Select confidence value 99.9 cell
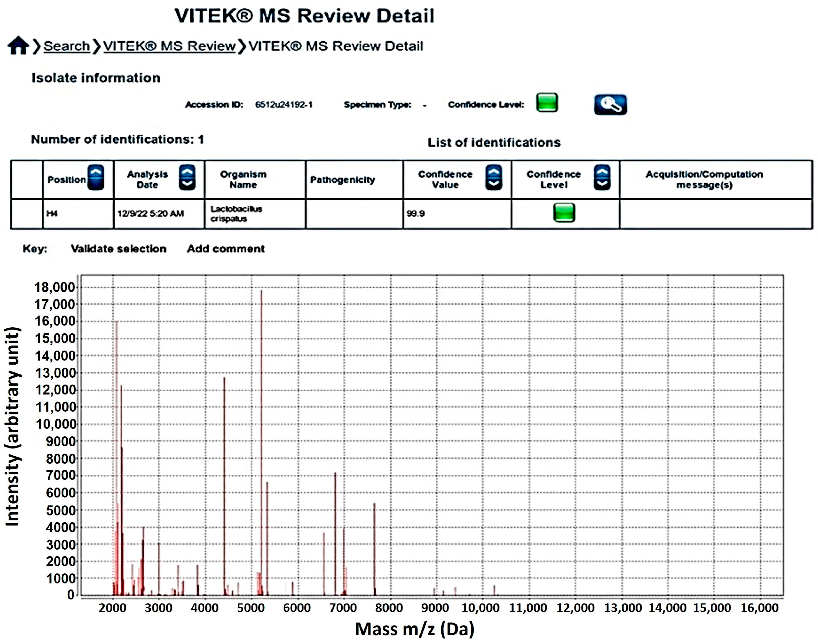818x644 pixels. coord(457,214)
